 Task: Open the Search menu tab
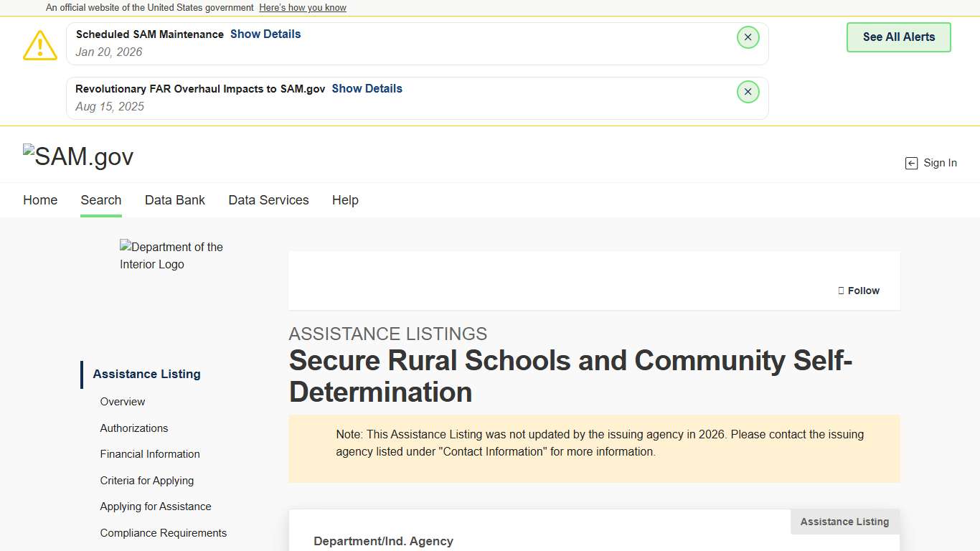(x=101, y=200)
